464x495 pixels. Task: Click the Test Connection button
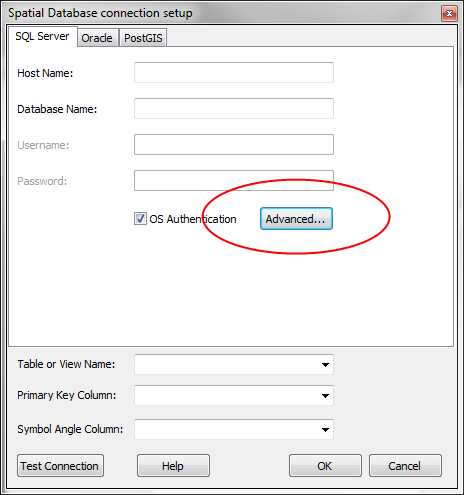click(60, 466)
